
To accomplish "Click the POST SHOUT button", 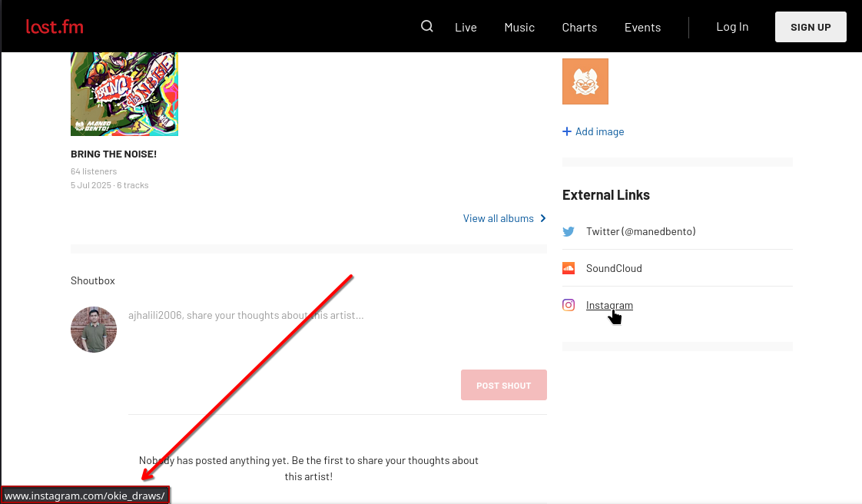I will [x=504, y=385].
